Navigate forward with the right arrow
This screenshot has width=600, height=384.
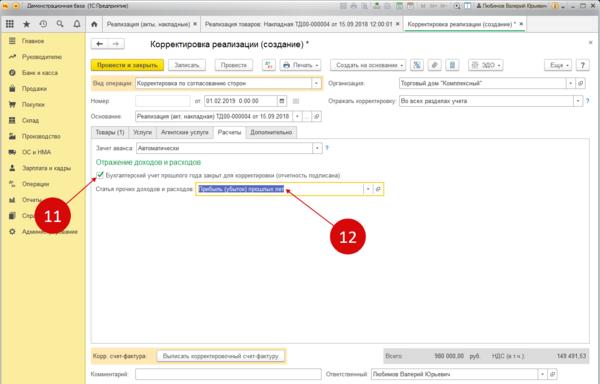coord(116,44)
